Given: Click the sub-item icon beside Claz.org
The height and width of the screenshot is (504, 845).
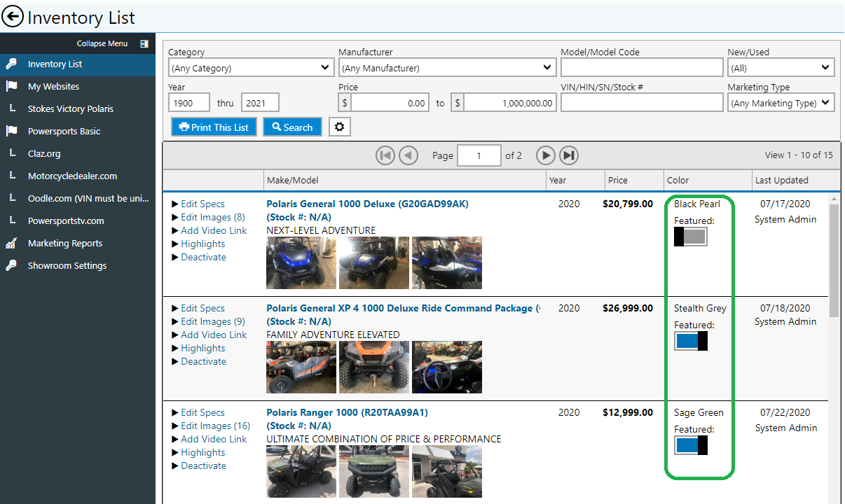Looking at the screenshot, I should point(12,153).
